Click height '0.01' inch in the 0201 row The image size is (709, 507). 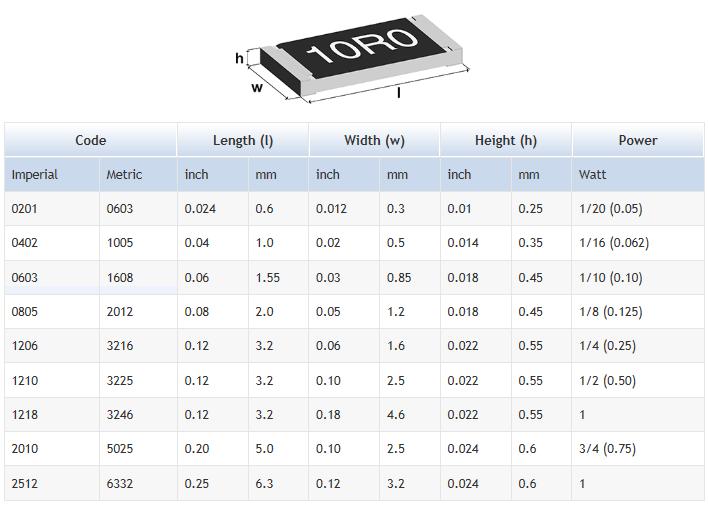point(459,209)
